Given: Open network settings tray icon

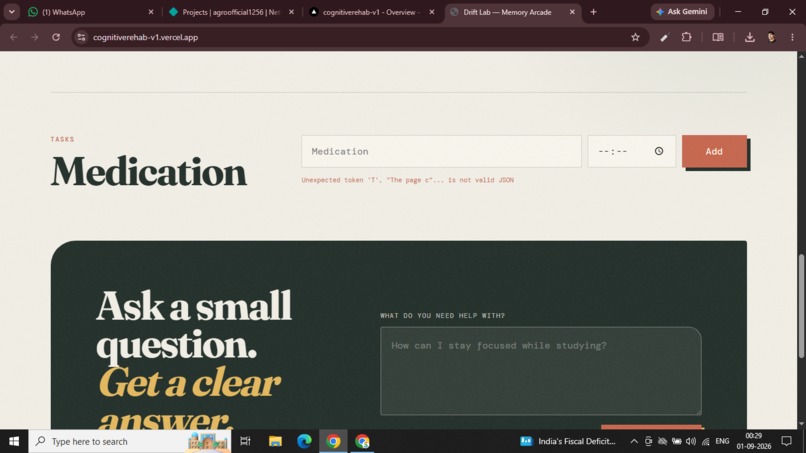Looking at the screenshot, I should 706,441.
